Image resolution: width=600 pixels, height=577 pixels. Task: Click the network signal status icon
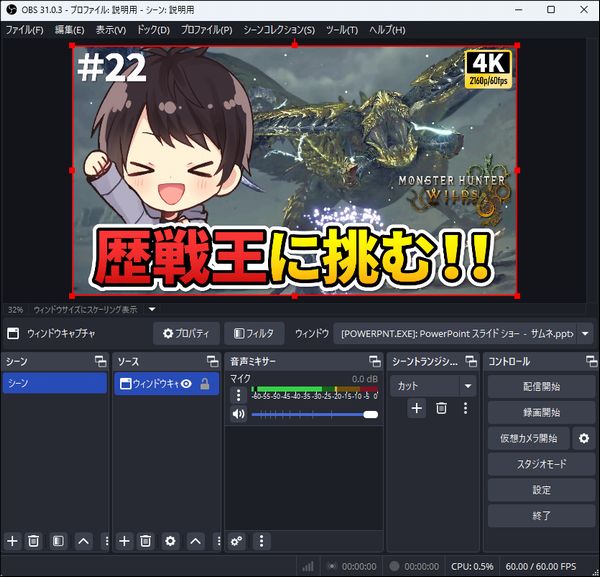pyautogui.click(x=308, y=566)
